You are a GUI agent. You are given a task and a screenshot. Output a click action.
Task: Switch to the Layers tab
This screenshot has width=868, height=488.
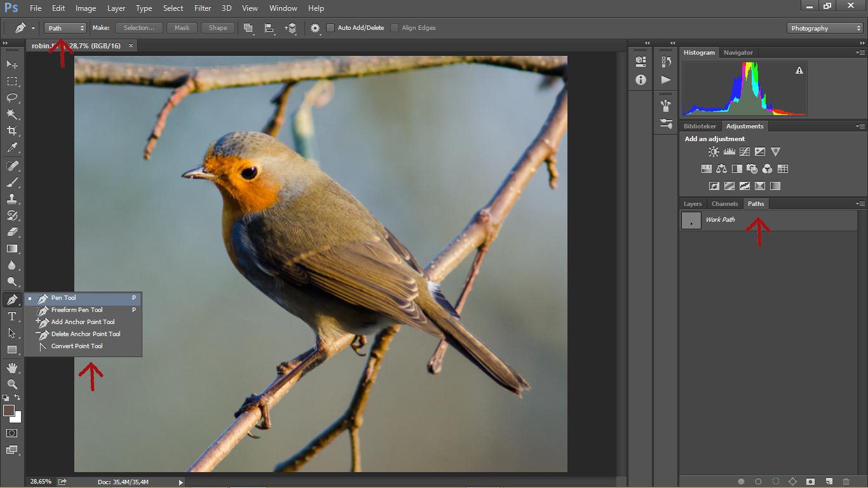pyautogui.click(x=692, y=204)
